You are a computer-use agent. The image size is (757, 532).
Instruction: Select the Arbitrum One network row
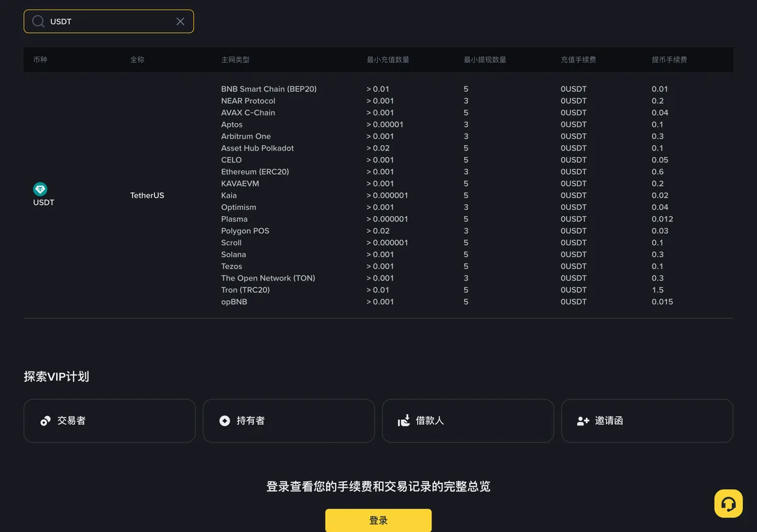(246, 136)
